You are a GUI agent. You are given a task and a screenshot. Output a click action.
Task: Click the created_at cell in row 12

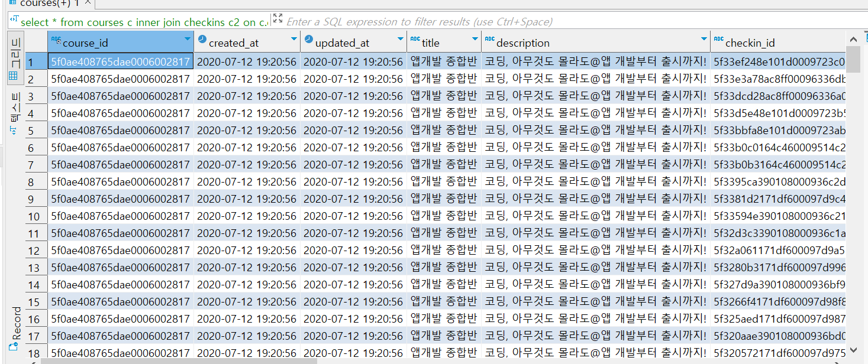click(x=247, y=250)
